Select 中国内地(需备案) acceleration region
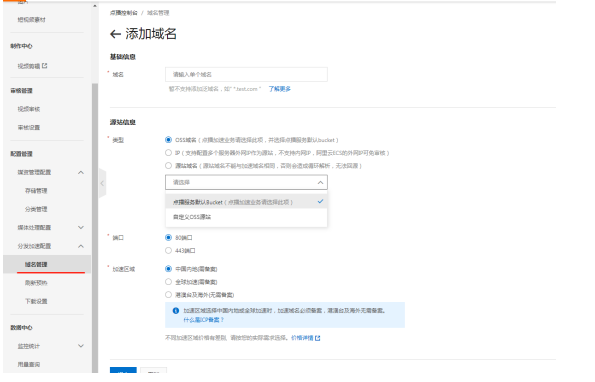Image resolution: width=595 pixels, height=382 pixels. (168, 269)
